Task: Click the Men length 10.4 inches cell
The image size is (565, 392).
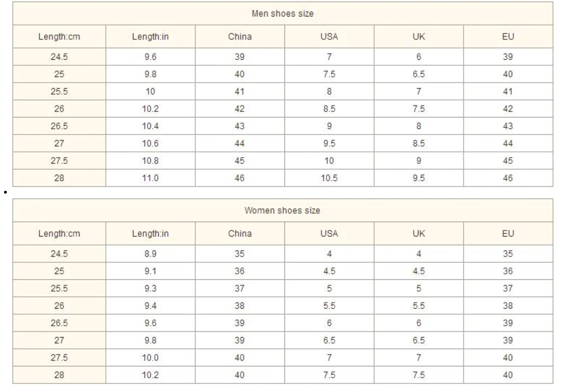Action: pos(150,126)
